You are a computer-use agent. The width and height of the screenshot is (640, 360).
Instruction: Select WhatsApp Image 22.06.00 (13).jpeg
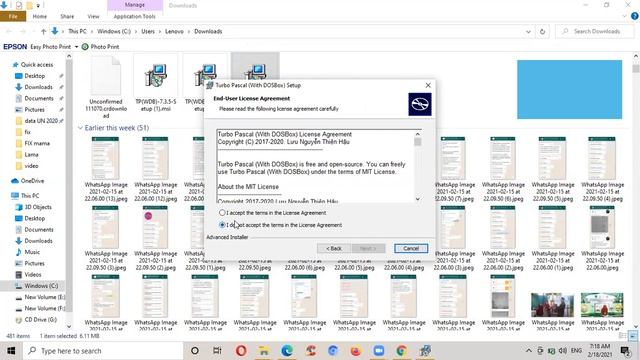click(106, 169)
